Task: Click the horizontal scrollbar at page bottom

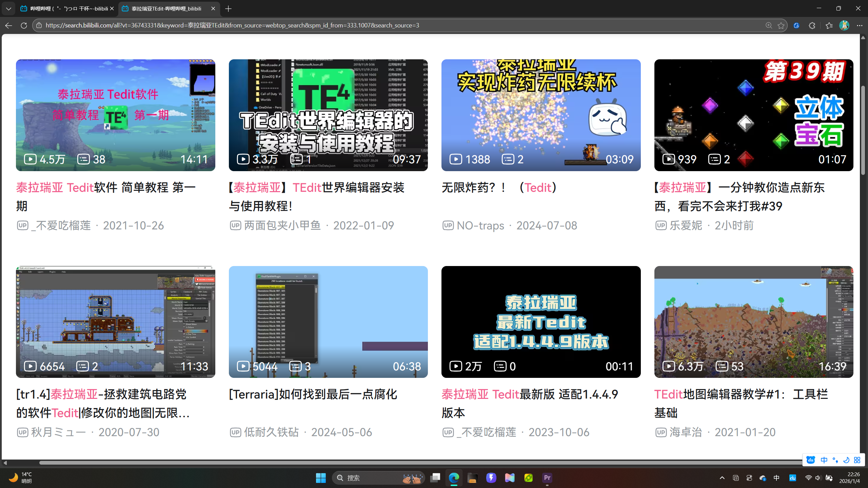Action: coord(407,463)
